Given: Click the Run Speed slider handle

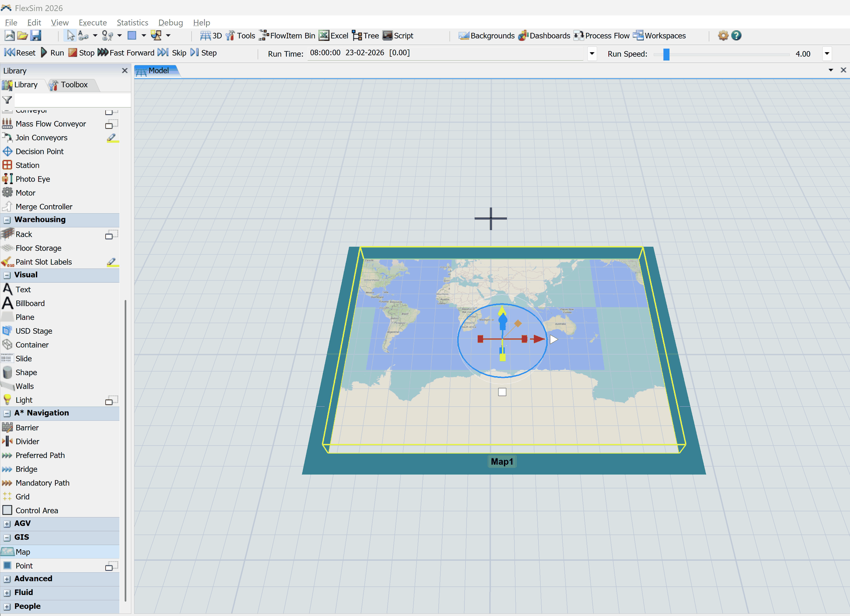Looking at the screenshot, I should 666,54.
